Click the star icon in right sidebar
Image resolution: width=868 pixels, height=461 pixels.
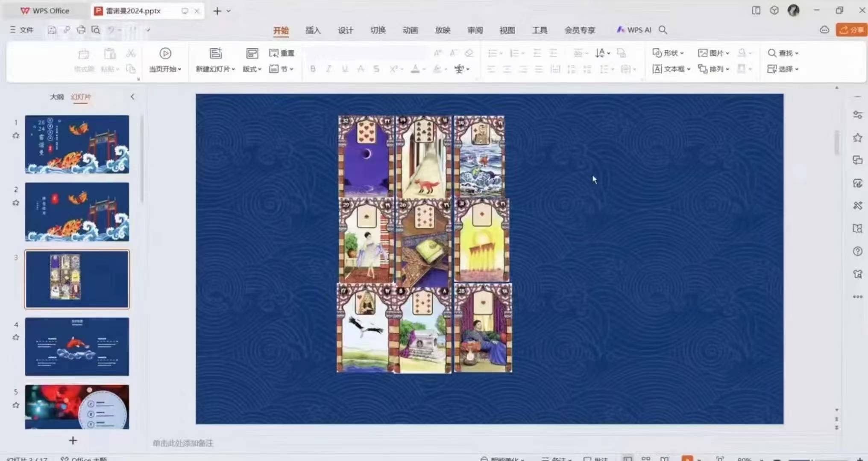coord(857,137)
